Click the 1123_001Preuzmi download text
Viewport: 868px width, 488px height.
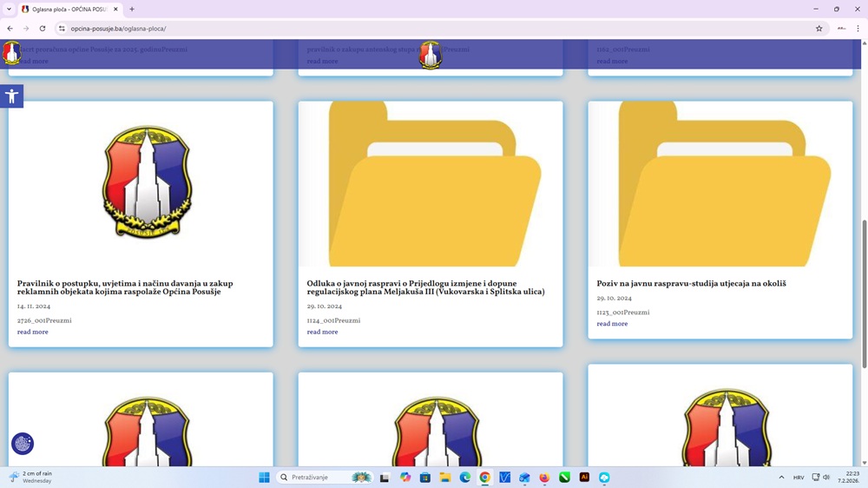click(623, 312)
